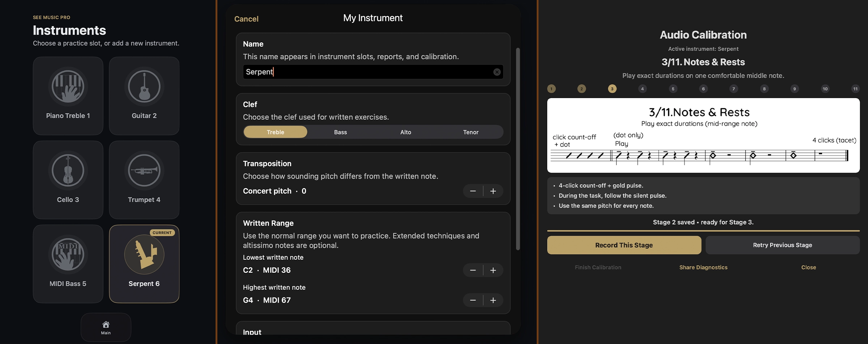Select calibration stage 11 marker
Screen dimensions: 868x344
pos(855,89)
